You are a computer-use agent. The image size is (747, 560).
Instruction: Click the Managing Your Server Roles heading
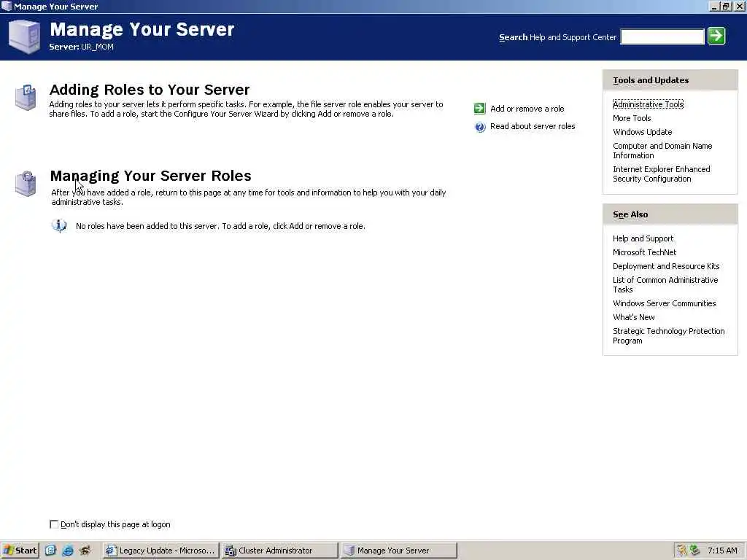tap(150, 176)
